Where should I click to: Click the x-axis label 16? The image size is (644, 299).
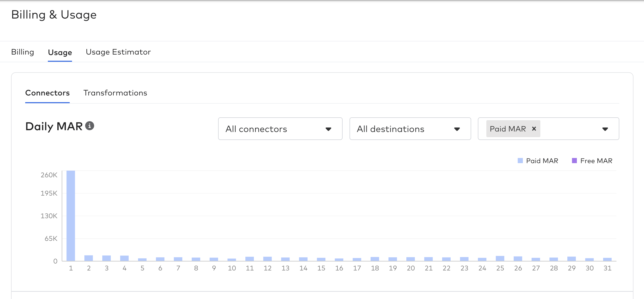click(x=339, y=268)
